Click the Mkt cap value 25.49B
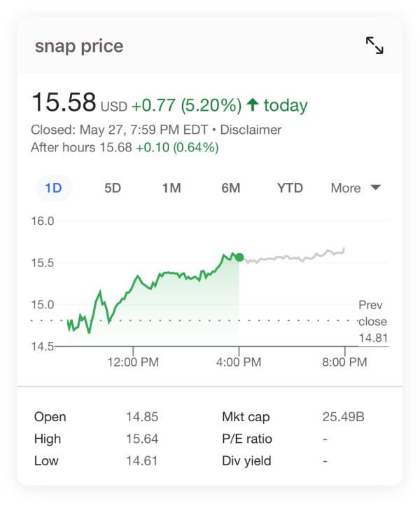Viewport: 420px width, 513px height. tap(343, 417)
